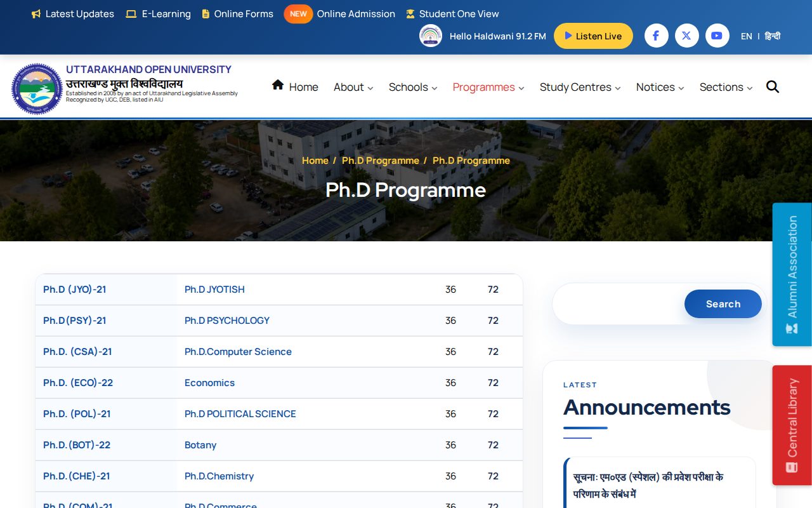Open the M.Ed Special entrance result announcement
Screen dimensions: 812x508
[x=648, y=486]
